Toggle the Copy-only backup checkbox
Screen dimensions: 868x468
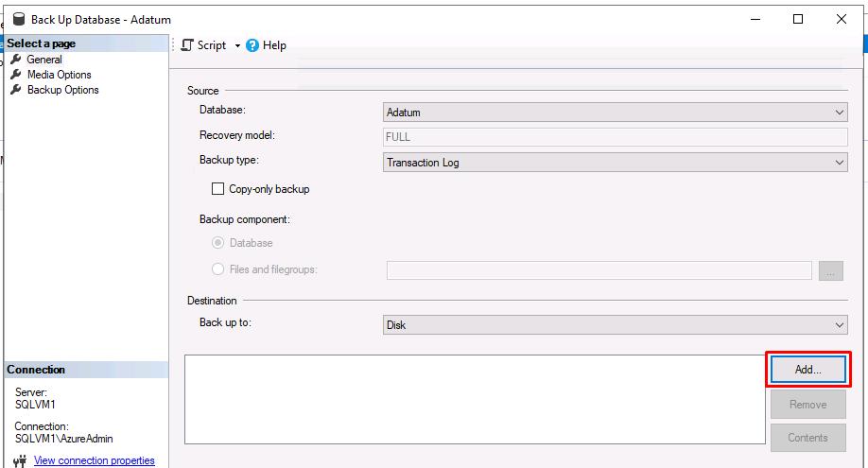tap(218, 189)
